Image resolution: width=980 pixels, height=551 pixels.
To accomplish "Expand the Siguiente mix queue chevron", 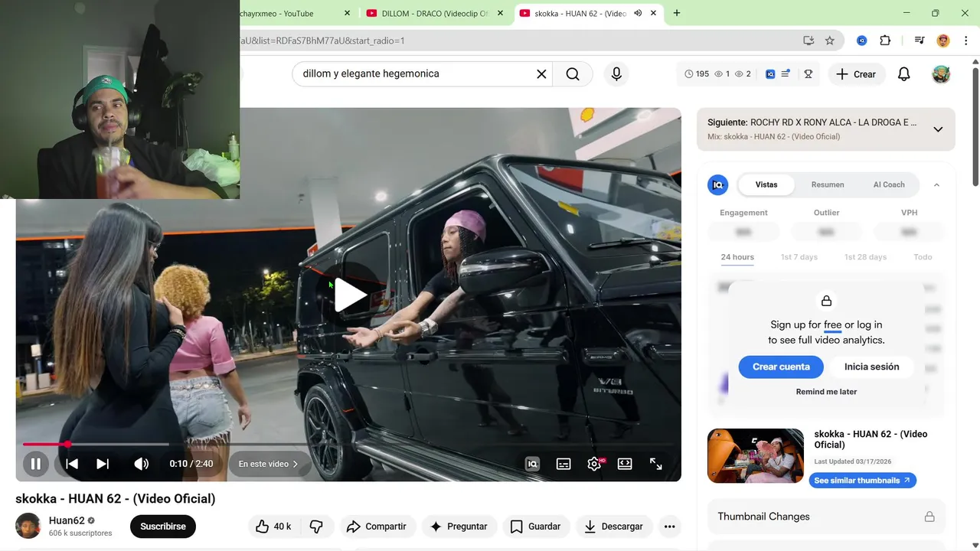I will 938,129.
